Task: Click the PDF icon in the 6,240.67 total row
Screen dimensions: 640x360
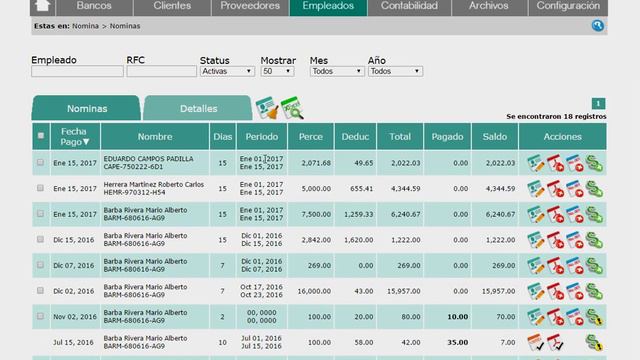Action: point(556,215)
